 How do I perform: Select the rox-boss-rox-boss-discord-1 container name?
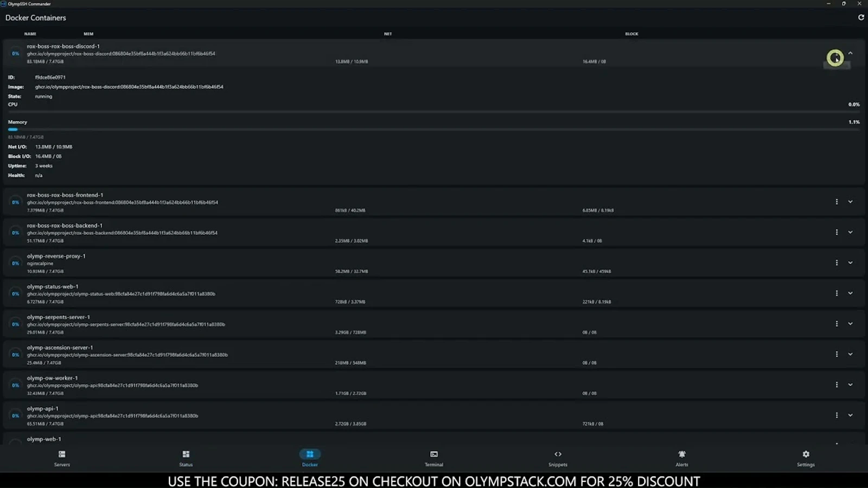point(63,46)
